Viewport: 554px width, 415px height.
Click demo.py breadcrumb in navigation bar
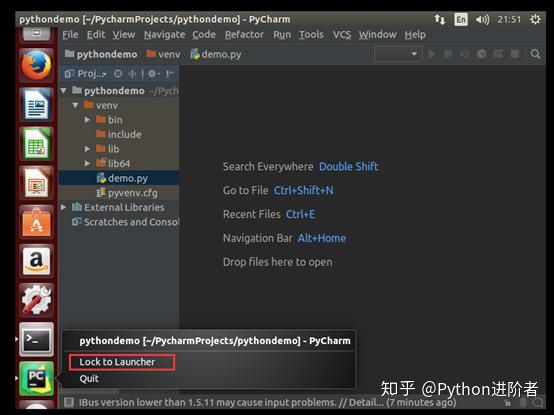pos(216,54)
